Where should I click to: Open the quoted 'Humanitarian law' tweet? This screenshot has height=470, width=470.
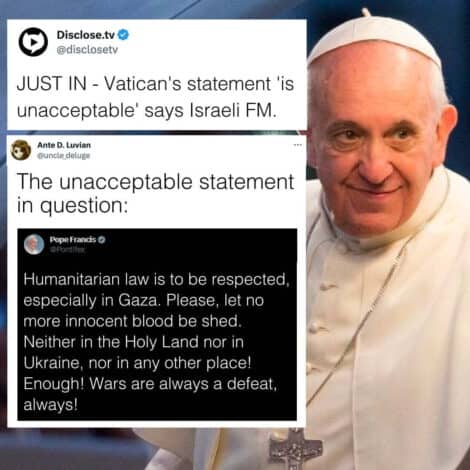(x=157, y=324)
